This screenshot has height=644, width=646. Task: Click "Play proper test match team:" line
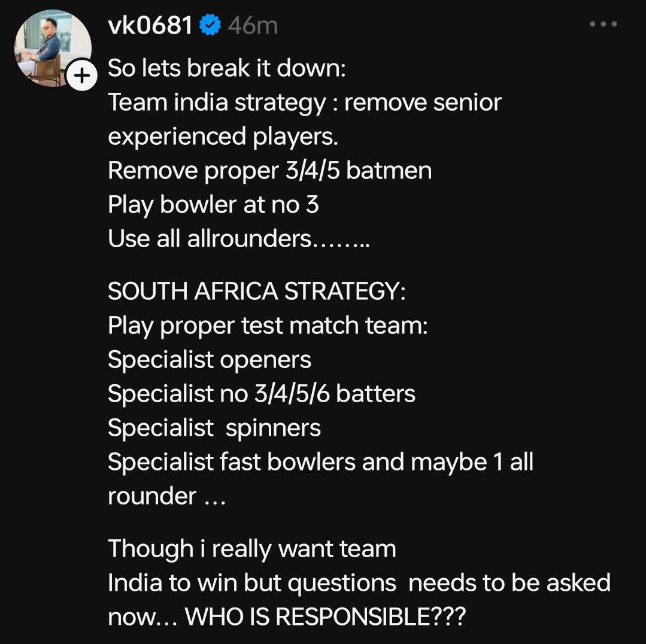pos(268,326)
